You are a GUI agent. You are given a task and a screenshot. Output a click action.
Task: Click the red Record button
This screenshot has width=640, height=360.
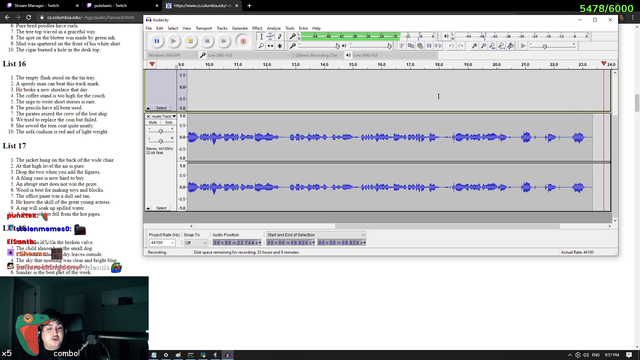coord(243,41)
